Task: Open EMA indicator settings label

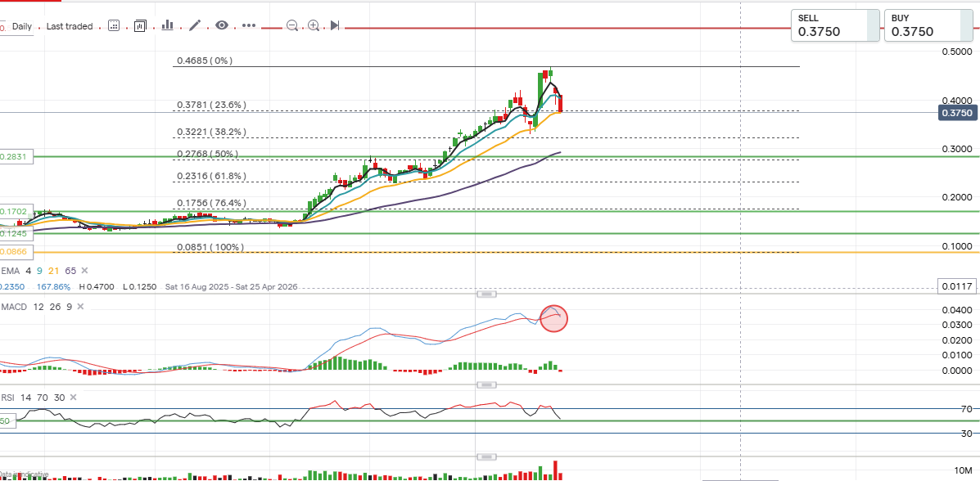Action: point(10,270)
